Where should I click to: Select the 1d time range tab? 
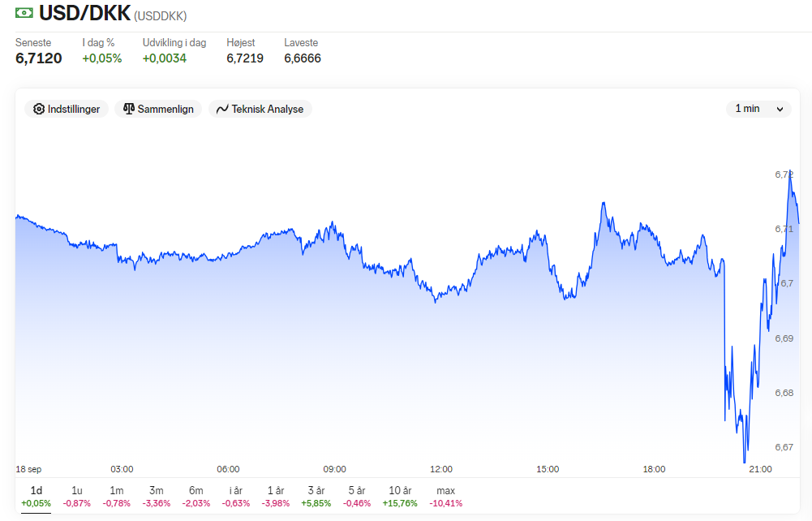coord(37,496)
